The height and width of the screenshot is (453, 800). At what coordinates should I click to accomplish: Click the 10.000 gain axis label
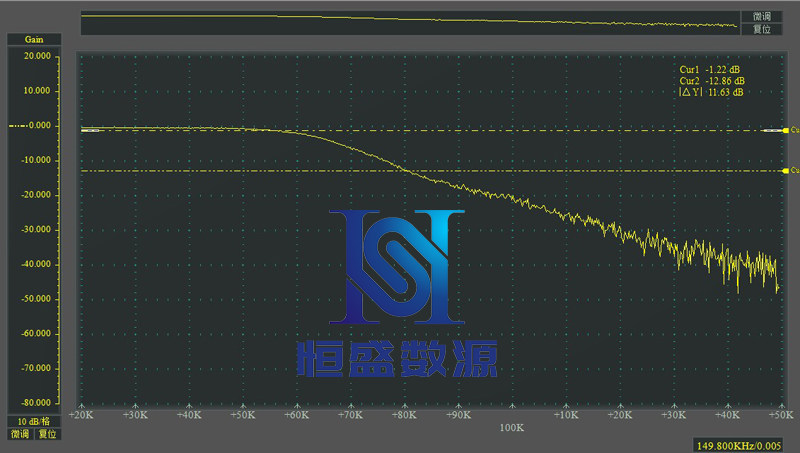click(37, 91)
